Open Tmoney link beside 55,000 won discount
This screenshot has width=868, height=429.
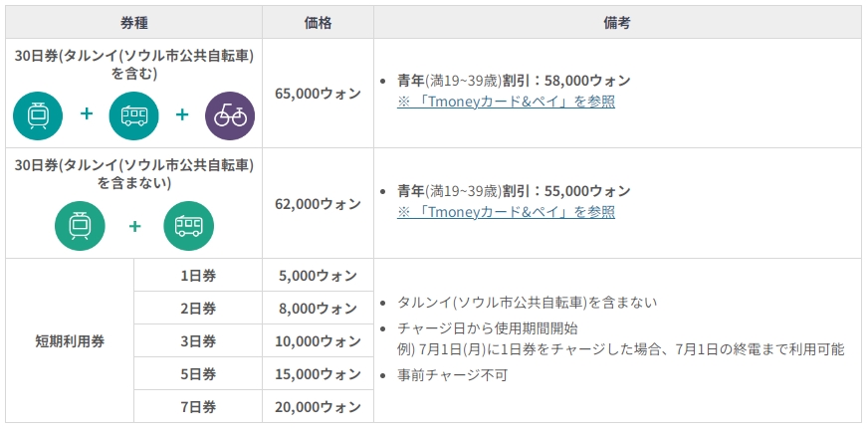point(506,212)
